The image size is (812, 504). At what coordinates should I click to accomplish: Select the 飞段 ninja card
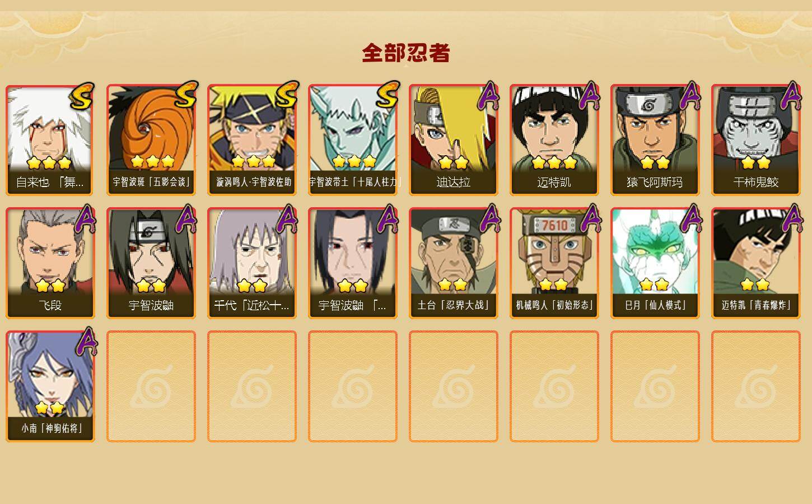click(50, 263)
